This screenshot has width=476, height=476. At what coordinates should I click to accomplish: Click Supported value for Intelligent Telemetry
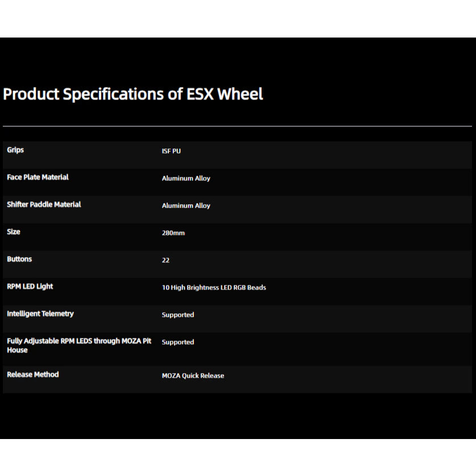click(177, 315)
